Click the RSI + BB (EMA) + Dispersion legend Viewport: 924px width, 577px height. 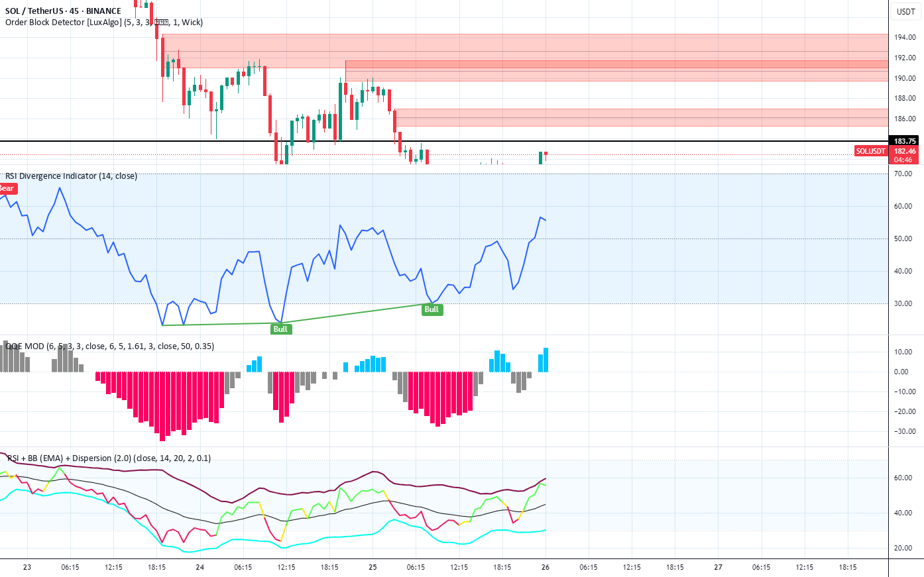[109, 458]
